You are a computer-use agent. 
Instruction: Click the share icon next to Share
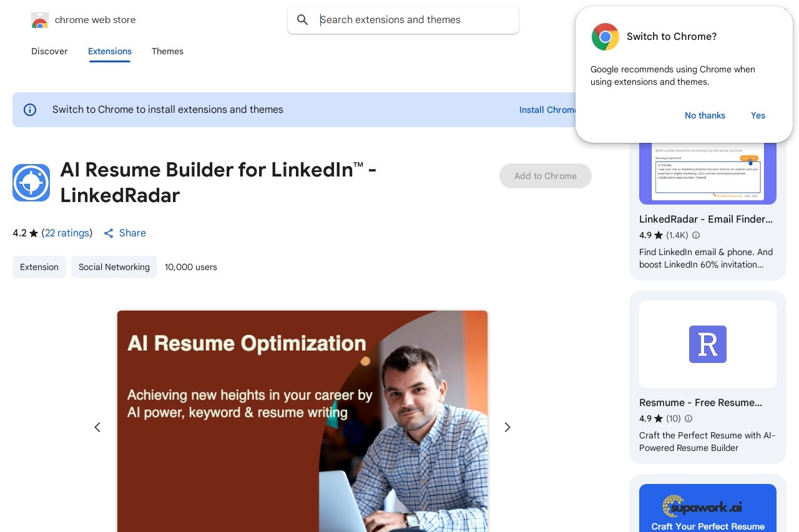click(x=109, y=233)
